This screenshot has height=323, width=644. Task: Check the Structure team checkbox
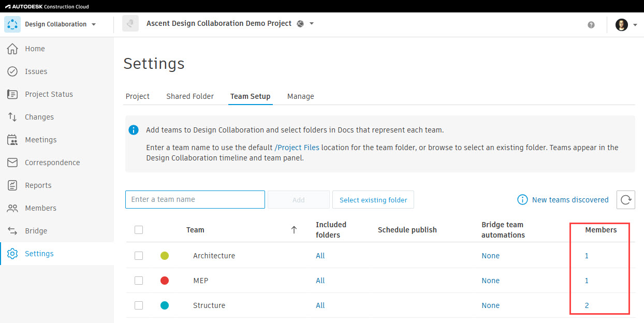click(139, 305)
